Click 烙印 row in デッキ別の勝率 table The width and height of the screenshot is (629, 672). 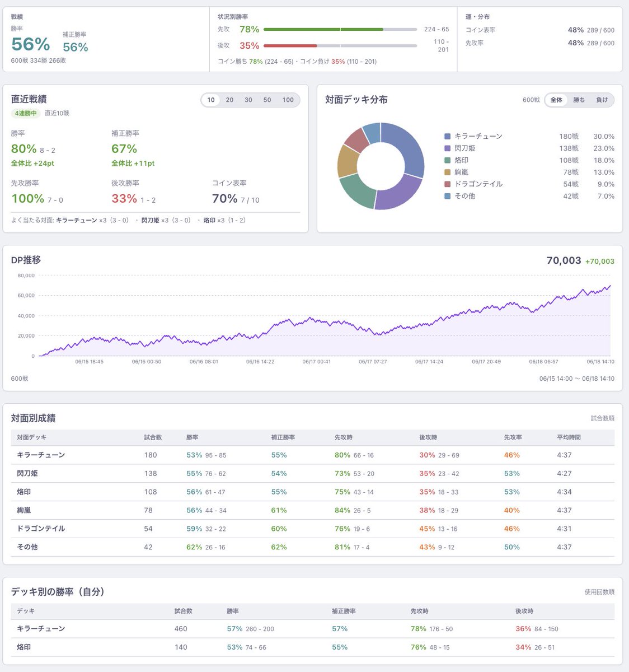312,647
